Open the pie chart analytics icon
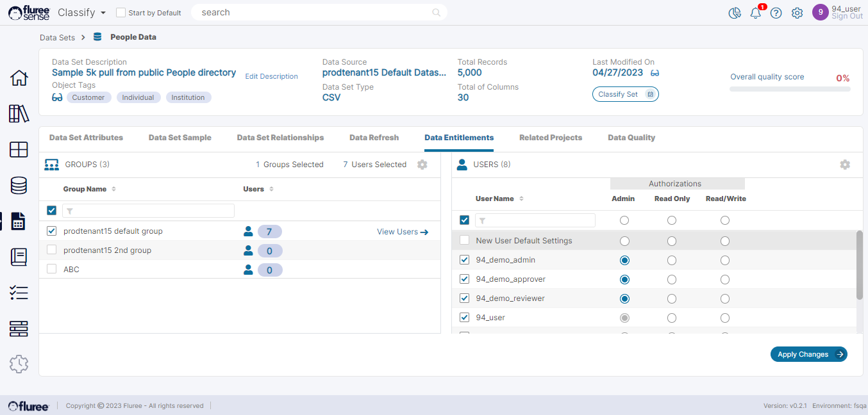This screenshot has height=415, width=868. point(735,13)
